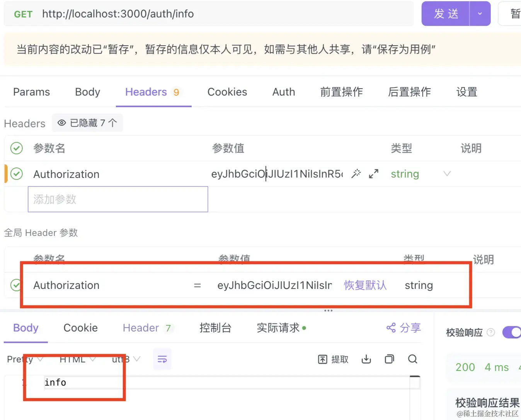Click the 'info' response text
The image size is (521, 420).
(x=55, y=382)
